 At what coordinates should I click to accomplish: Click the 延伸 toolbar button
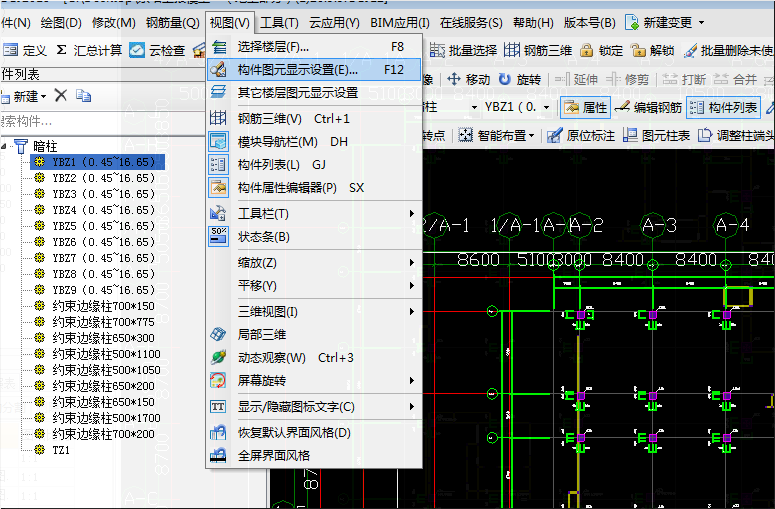(x=576, y=79)
